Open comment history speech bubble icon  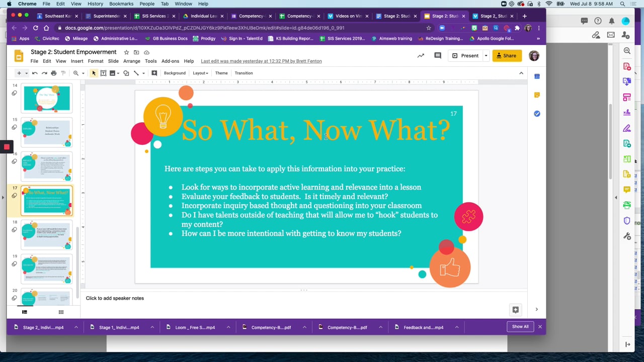tap(438, 56)
